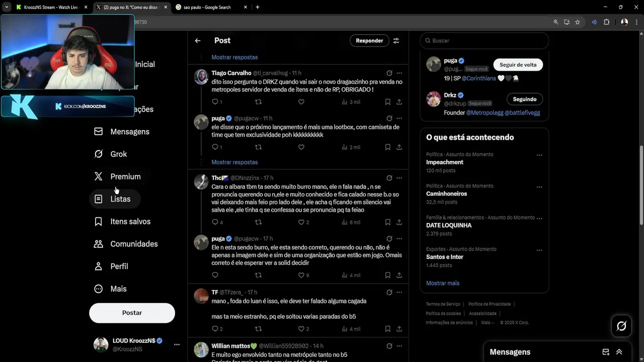
Task: Repost puga's reply about solid decidir
Action: [x=258, y=275]
